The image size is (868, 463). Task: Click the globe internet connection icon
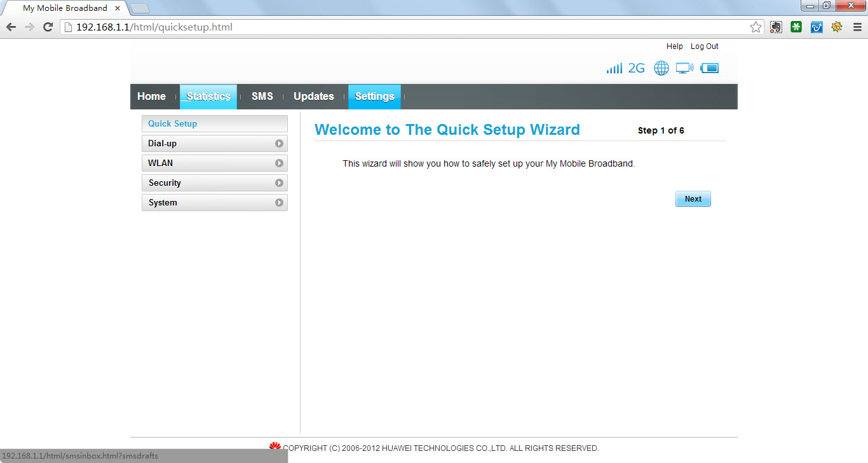(x=661, y=68)
